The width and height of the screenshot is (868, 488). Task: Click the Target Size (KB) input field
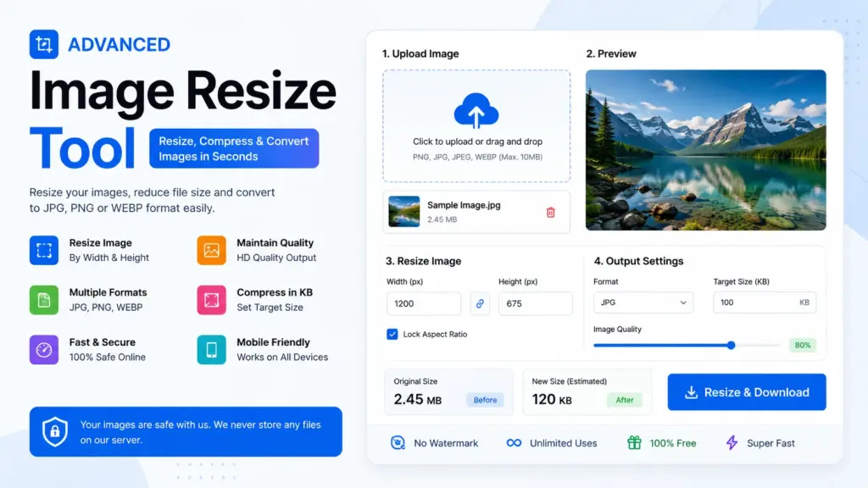765,302
